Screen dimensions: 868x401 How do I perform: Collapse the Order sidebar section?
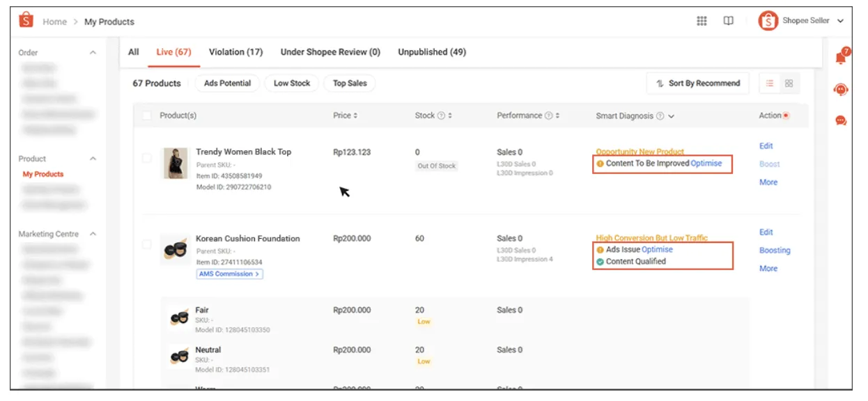coord(93,53)
